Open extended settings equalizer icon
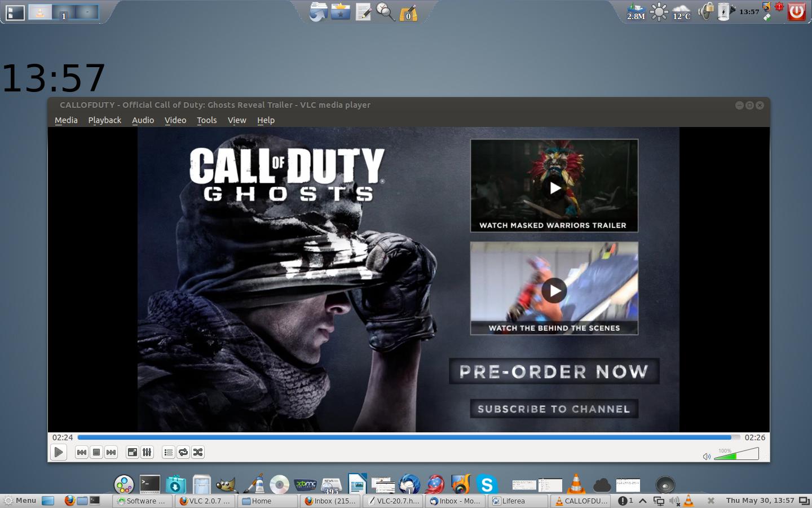The height and width of the screenshot is (508, 812). pyautogui.click(x=147, y=452)
